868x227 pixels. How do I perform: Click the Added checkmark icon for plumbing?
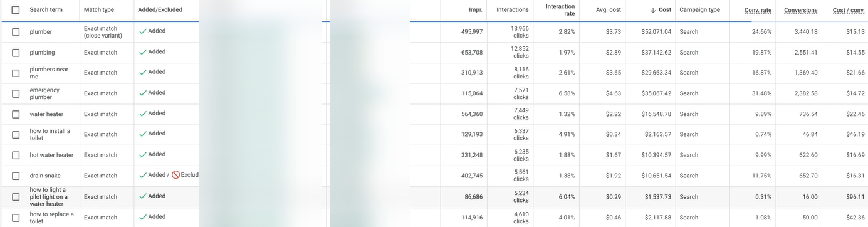point(142,52)
